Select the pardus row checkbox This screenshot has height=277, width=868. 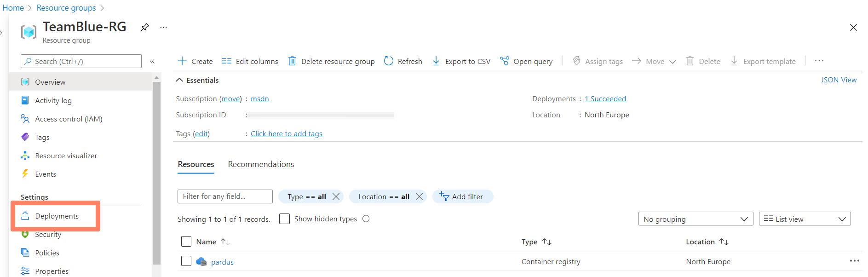point(186,261)
